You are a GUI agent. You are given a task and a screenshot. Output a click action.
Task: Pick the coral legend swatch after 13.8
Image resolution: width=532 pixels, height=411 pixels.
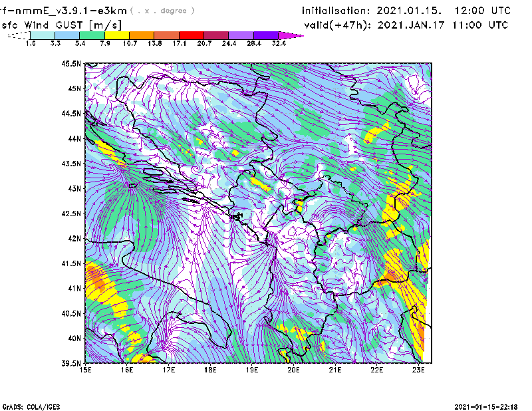click(167, 35)
